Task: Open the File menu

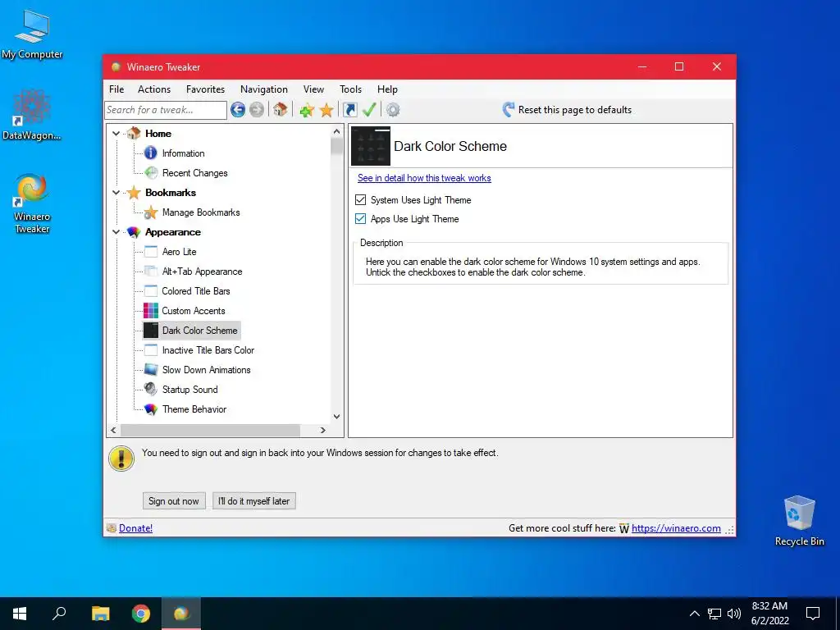Action: (116, 89)
